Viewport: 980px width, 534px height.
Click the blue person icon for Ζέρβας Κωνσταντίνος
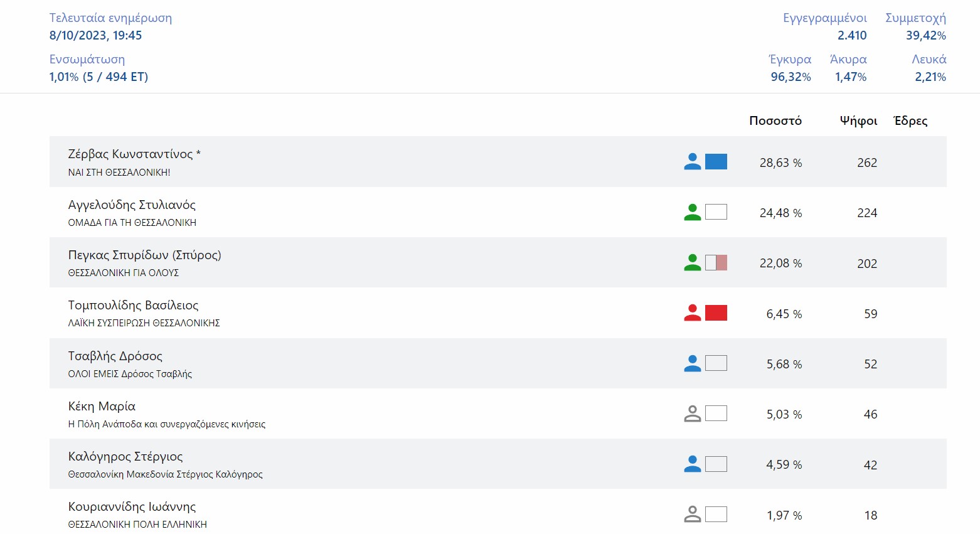pyautogui.click(x=692, y=162)
